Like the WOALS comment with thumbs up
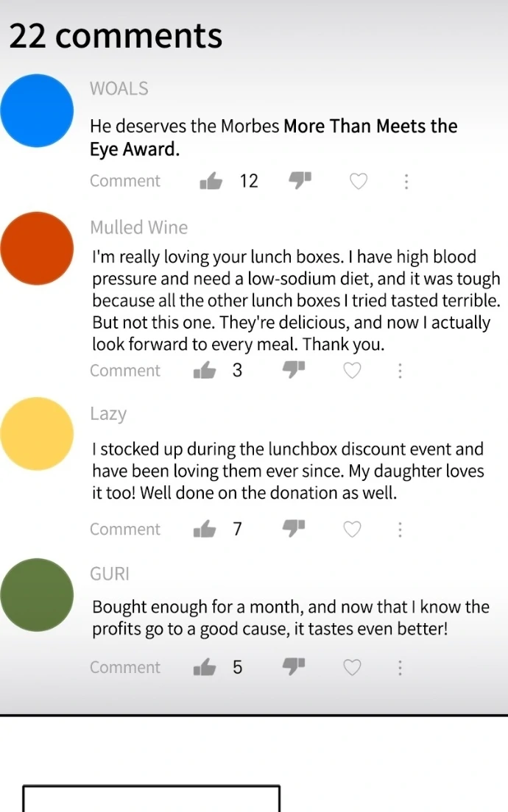 (x=211, y=181)
